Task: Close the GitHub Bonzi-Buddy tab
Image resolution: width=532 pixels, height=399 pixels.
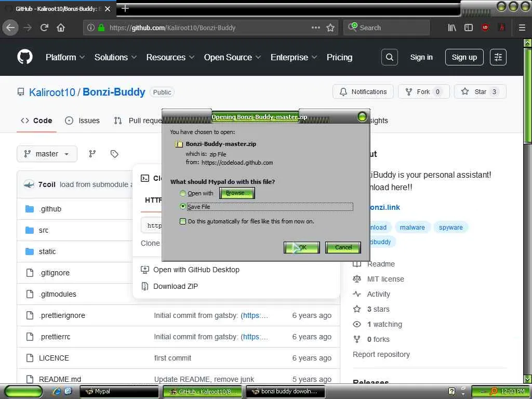Action: (108, 9)
